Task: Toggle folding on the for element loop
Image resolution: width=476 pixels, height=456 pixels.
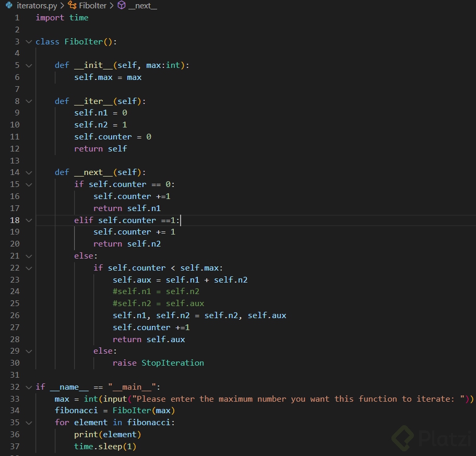Action: coord(29,422)
